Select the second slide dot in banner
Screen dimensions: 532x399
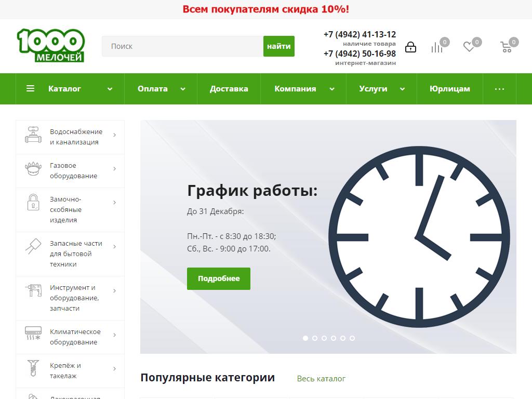(315, 338)
